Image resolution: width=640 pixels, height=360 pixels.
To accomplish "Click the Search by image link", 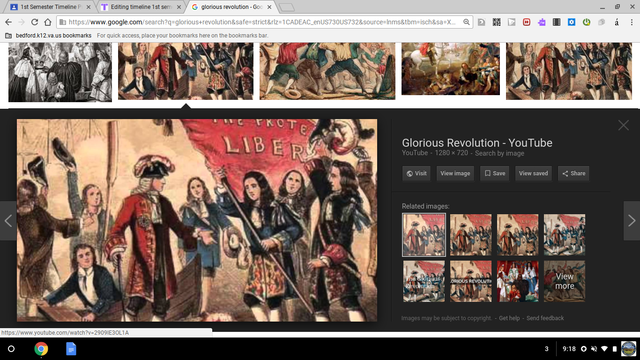I will [x=499, y=153].
